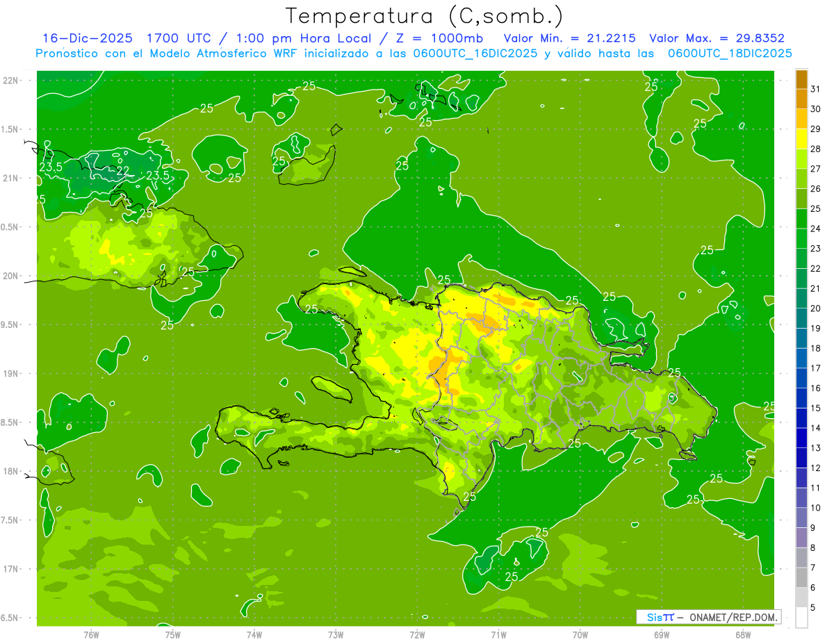This screenshot has height=644, width=834.
Task: Click the "69W" longitude axis label
Action: (662, 634)
